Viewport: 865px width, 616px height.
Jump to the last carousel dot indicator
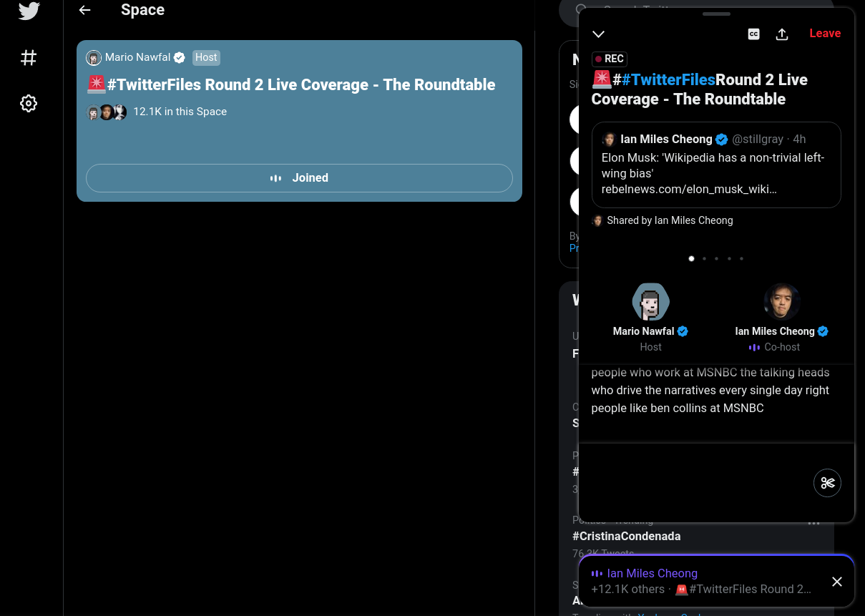741,258
